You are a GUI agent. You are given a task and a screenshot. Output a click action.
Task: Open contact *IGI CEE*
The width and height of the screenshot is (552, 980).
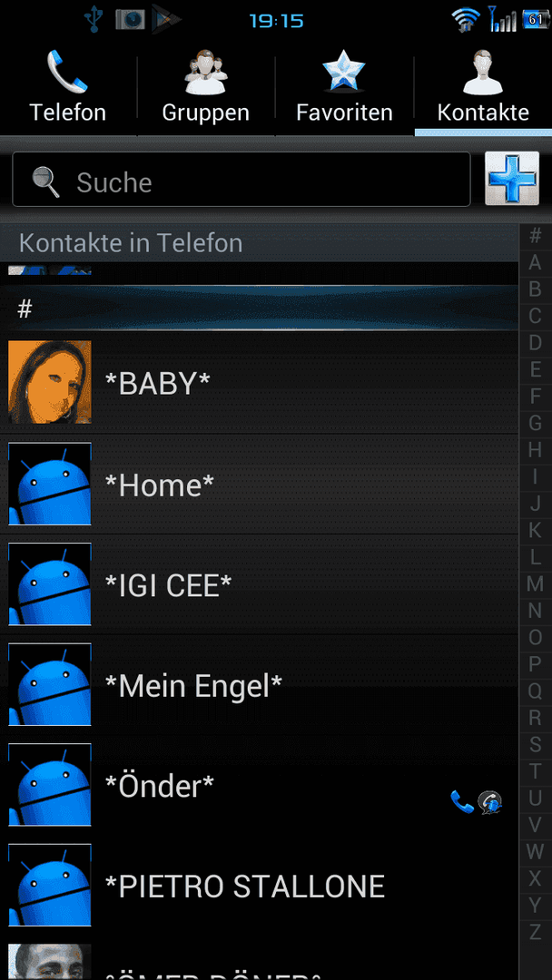(259, 584)
